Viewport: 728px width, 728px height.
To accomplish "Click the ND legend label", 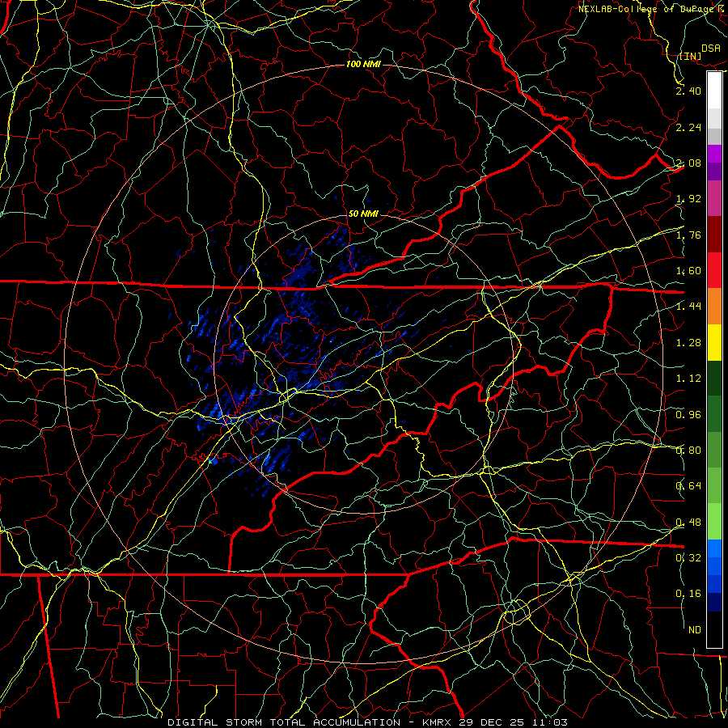I will 695,630.
